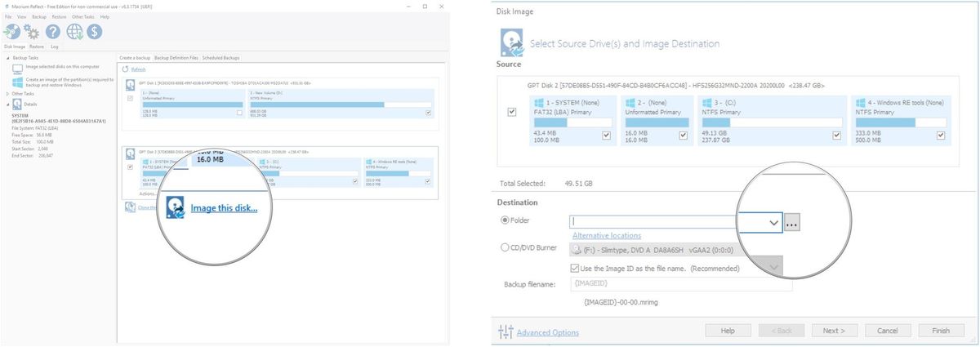Image resolution: width=980 pixels, height=347 pixels.
Task: Click the Details magnifier disk icon
Action: (x=17, y=105)
